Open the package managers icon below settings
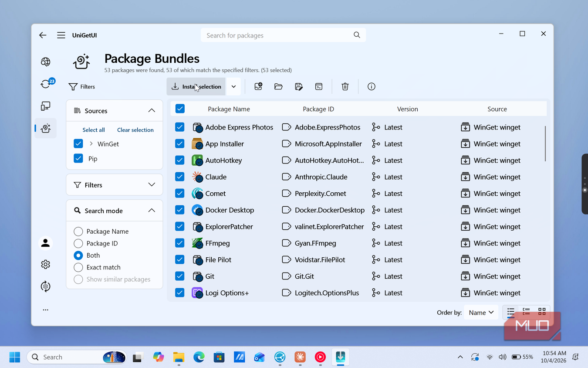 (x=45, y=286)
